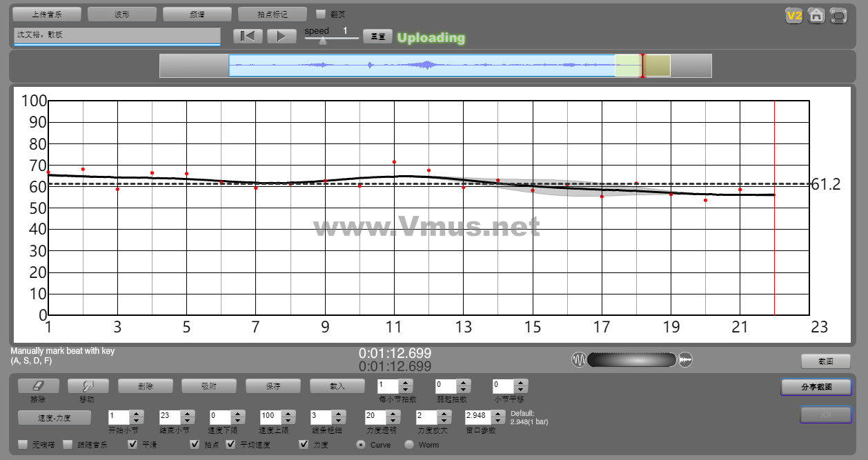The width and height of the screenshot is (868, 460).
Task: Enable the 翻页 page-turn checkbox
Action: click(x=321, y=14)
